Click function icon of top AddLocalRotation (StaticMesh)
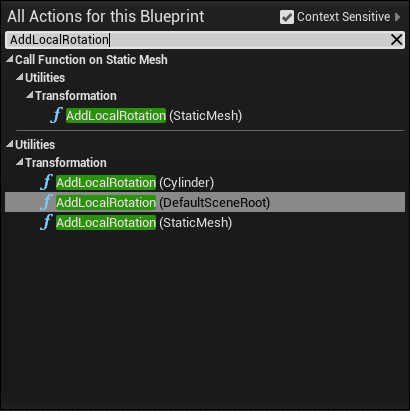Image resolution: width=410 pixels, height=411 pixels. tap(56, 115)
